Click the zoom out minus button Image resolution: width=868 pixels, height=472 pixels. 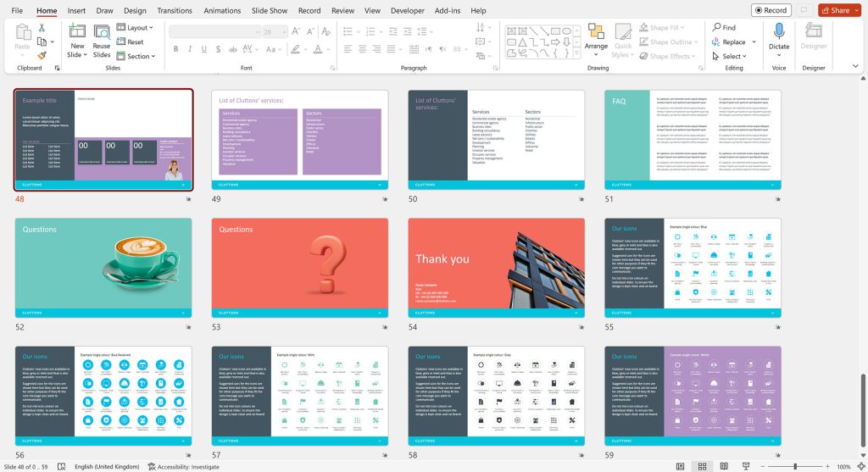click(x=763, y=466)
